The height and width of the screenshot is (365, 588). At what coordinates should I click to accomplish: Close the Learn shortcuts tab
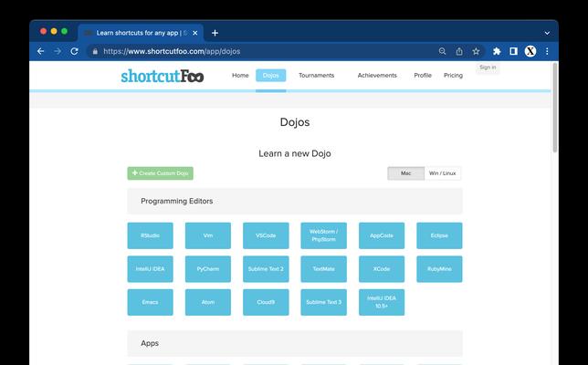click(x=195, y=33)
